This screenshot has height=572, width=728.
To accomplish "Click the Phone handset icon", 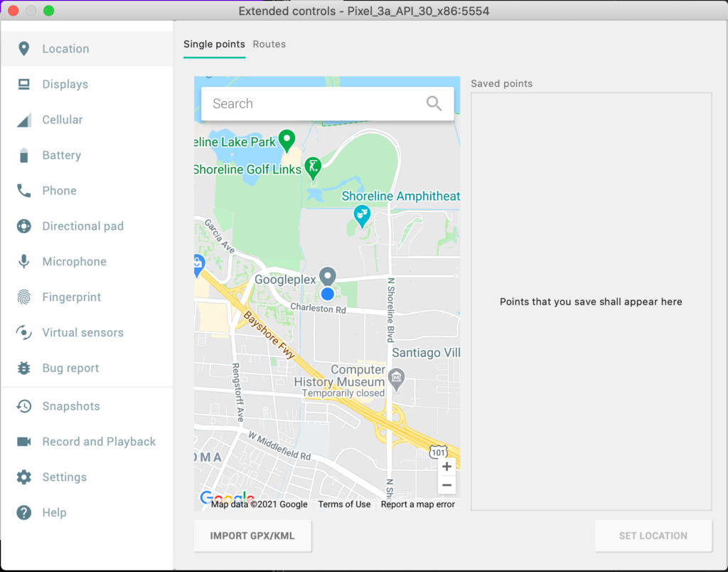I will tap(23, 191).
